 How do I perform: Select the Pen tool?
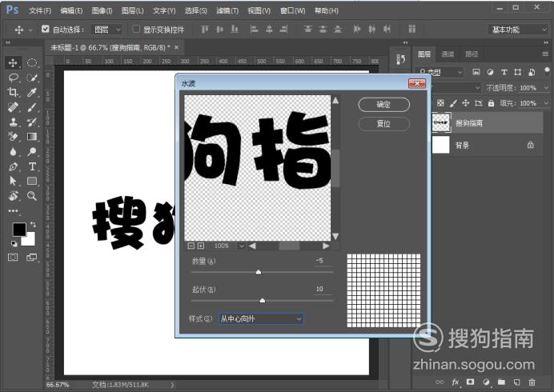(13, 166)
